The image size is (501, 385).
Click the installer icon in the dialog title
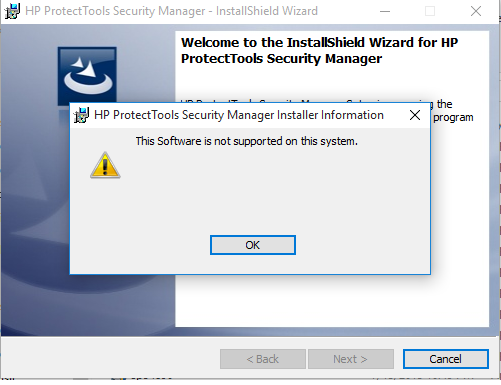click(81, 115)
